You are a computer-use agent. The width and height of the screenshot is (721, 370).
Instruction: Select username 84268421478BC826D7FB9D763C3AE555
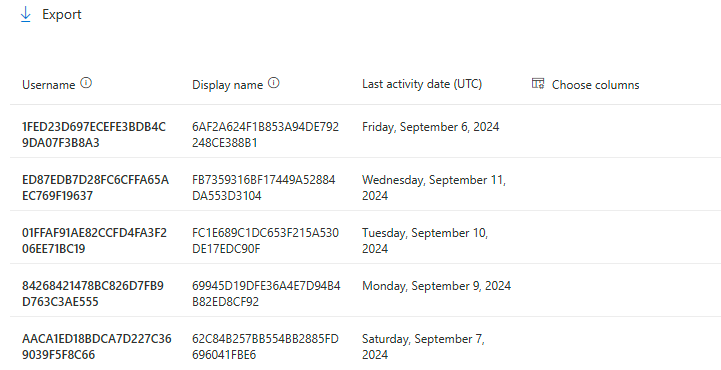click(92, 293)
